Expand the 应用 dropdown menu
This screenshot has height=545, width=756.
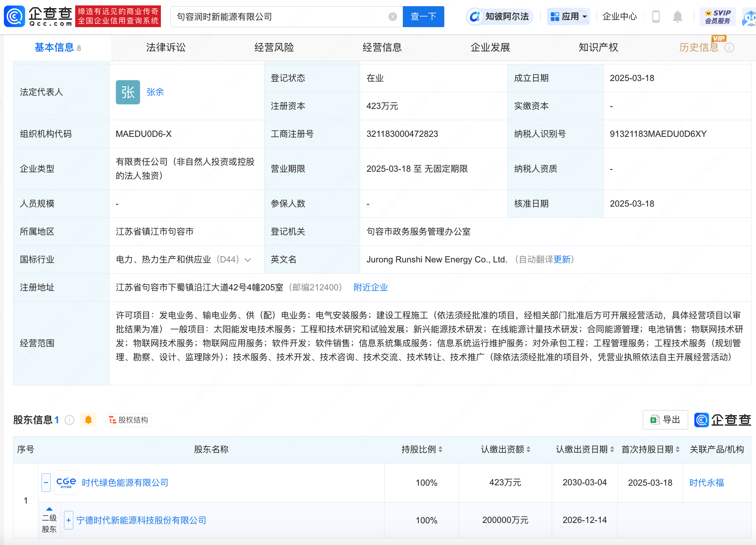coord(568,17)
